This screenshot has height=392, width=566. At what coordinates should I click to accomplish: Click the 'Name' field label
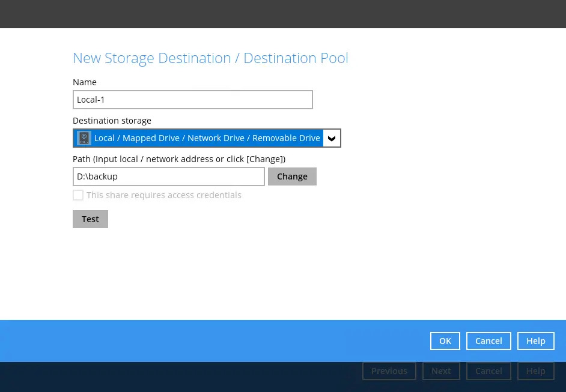(x=85, y=82)
